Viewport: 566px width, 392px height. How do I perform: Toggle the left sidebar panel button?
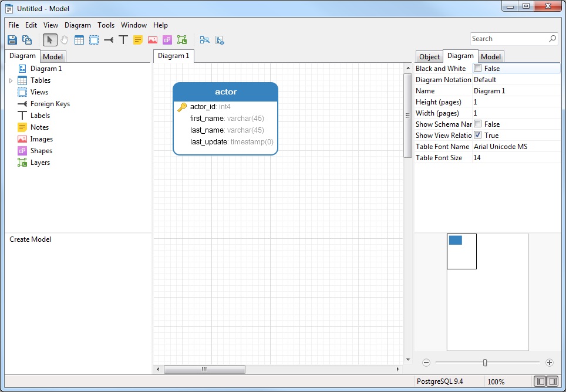[540, 381]
